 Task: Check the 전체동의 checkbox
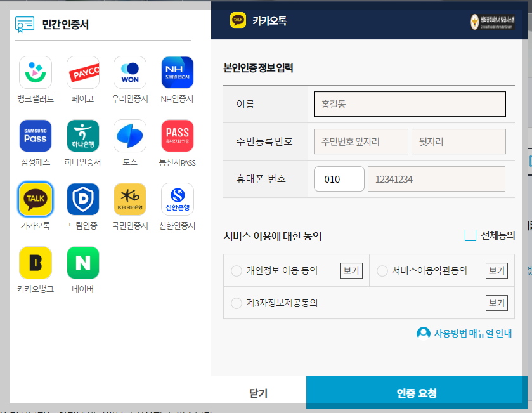(470, 235)
